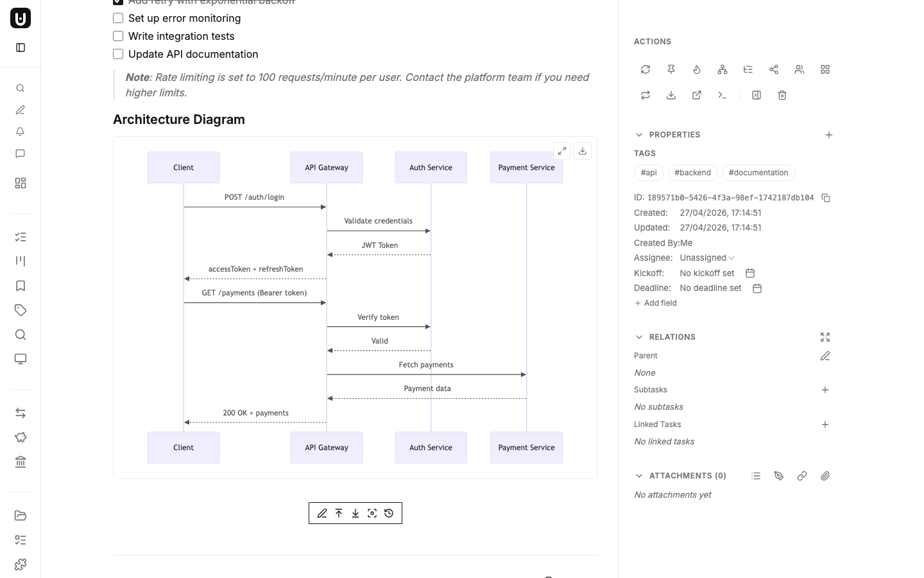This screenshot has height=578, width=924.
Task: Click the trash delete icon in Actions
Action: point(782,95)
